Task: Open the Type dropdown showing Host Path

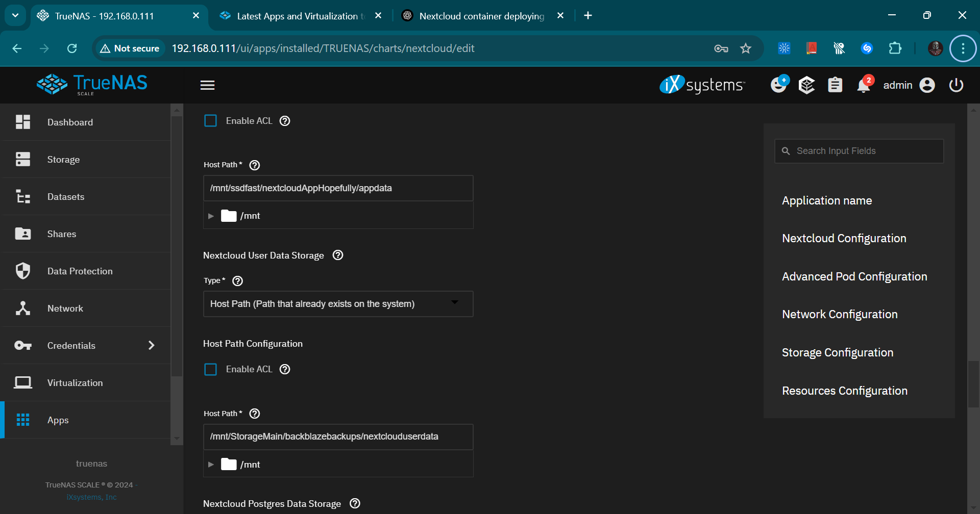Action: pyautogui.click(x=338, y=304)
